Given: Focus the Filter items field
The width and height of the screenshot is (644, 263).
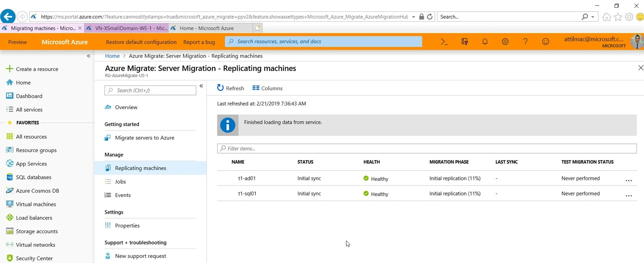Looking at the screenshot, I should [x=427, y=148].
